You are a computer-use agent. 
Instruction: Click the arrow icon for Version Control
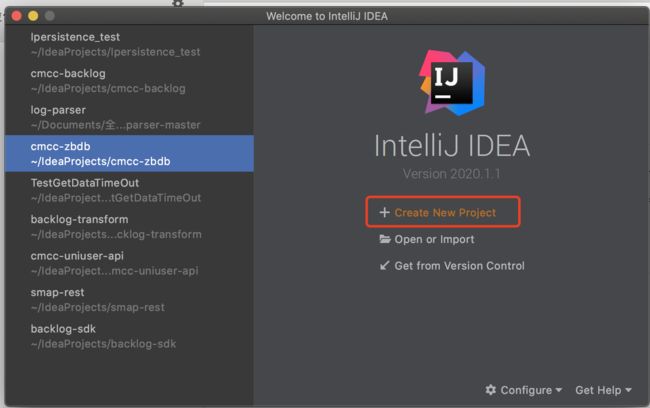(384, 265)
